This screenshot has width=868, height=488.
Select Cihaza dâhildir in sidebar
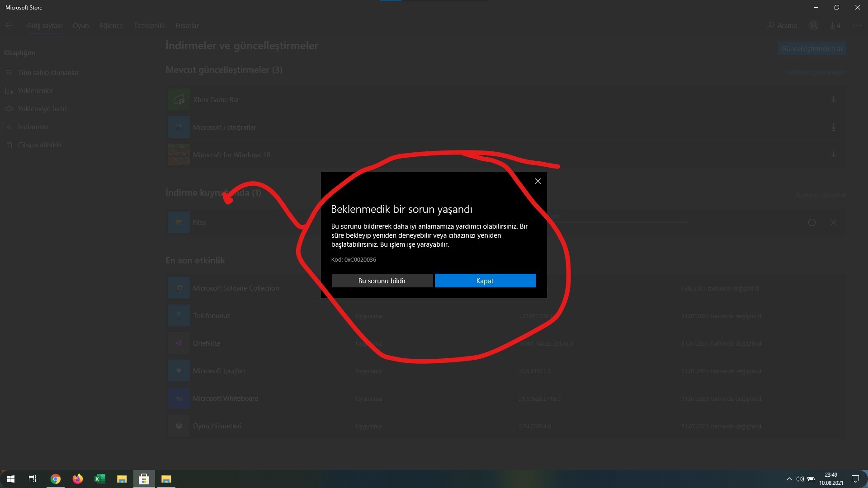(40, 145)
